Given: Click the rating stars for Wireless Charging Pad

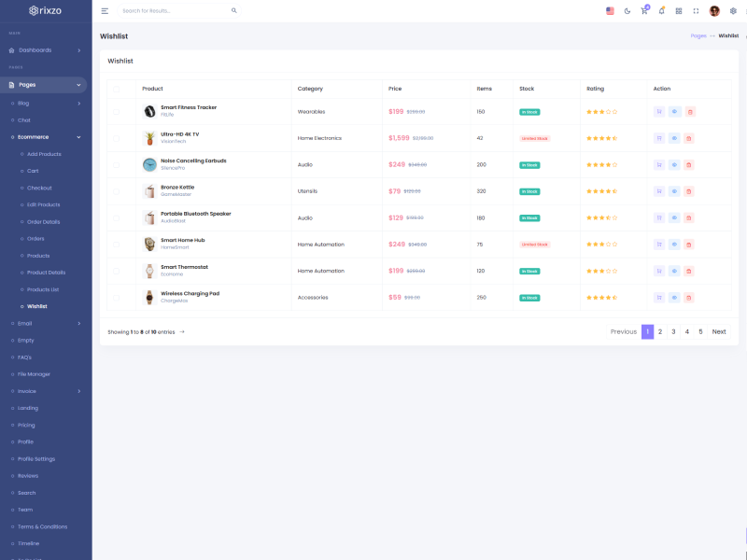Looking at the screenshot, I should pos(601,298).
